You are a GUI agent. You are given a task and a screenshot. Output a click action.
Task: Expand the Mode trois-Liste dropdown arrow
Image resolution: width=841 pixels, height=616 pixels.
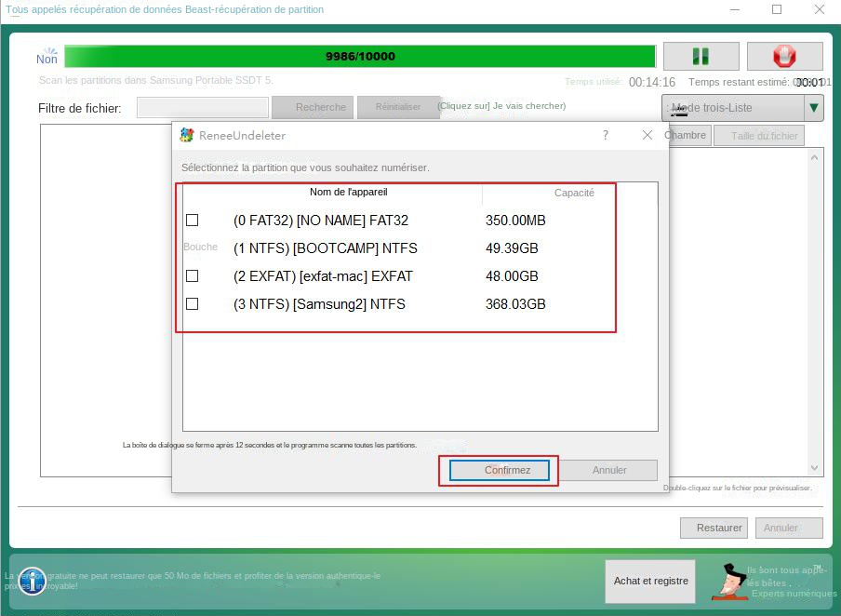click(814, 107)
